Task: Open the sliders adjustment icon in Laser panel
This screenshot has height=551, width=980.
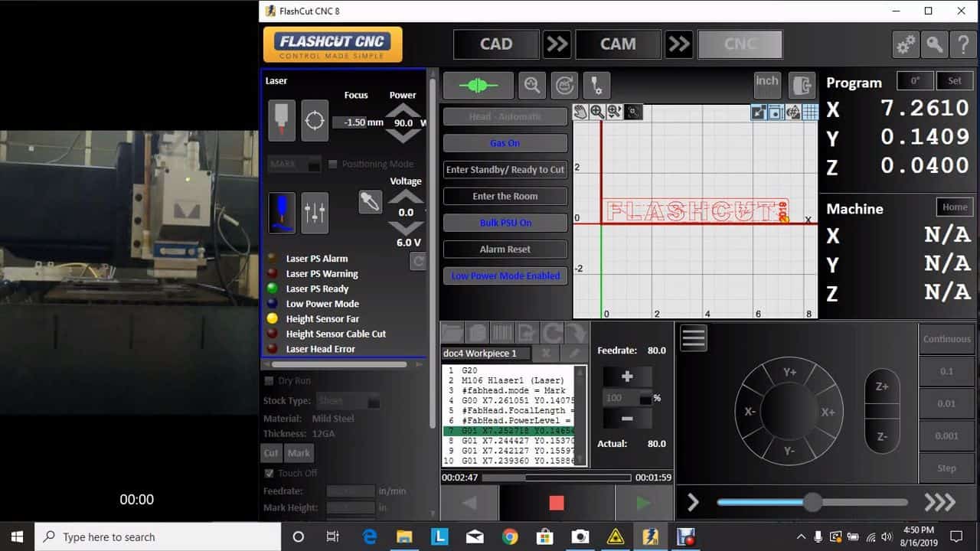Action: click(x=315, y=213)
